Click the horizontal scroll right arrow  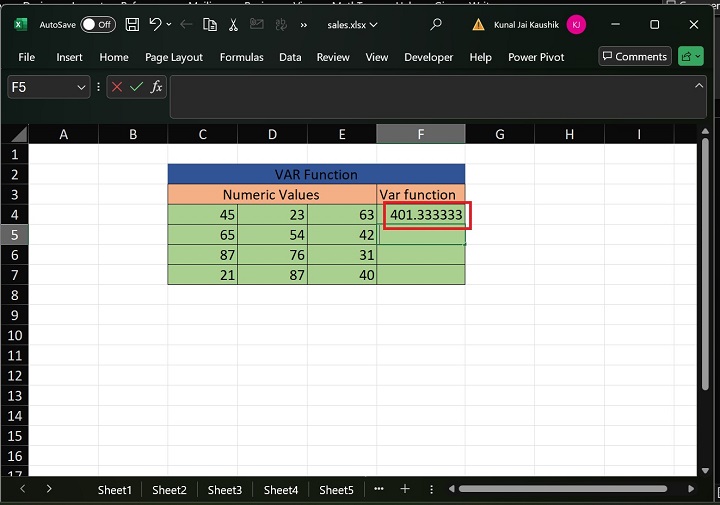(x=691, y=489)
